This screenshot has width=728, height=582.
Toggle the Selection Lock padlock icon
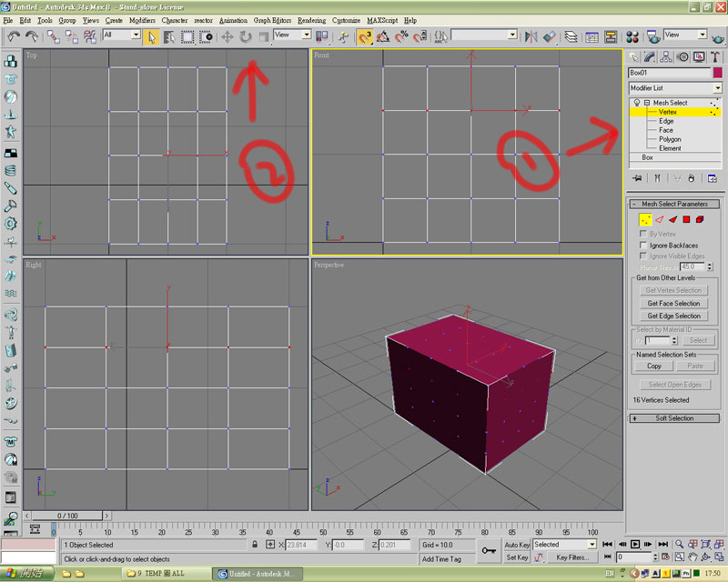[255, 545]
